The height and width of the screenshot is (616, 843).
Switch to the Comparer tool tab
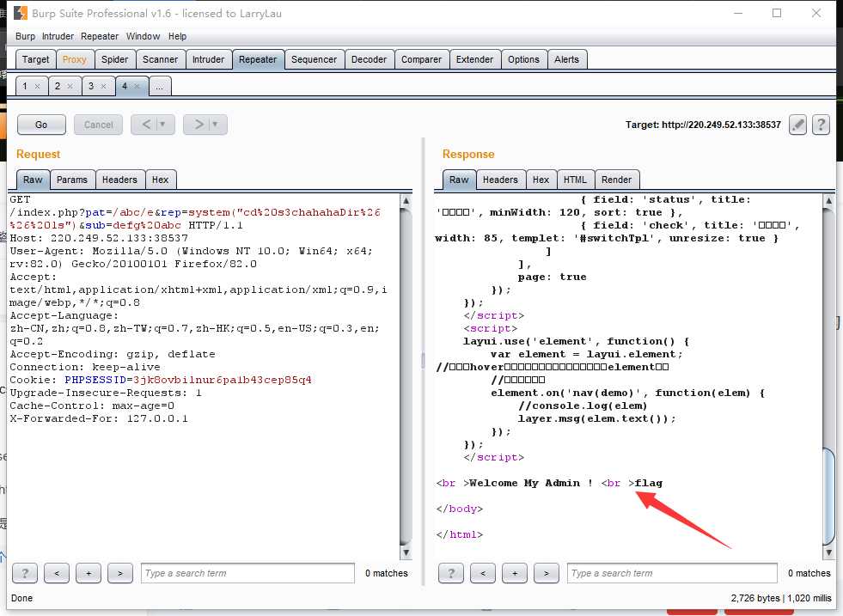coord(421,59)
